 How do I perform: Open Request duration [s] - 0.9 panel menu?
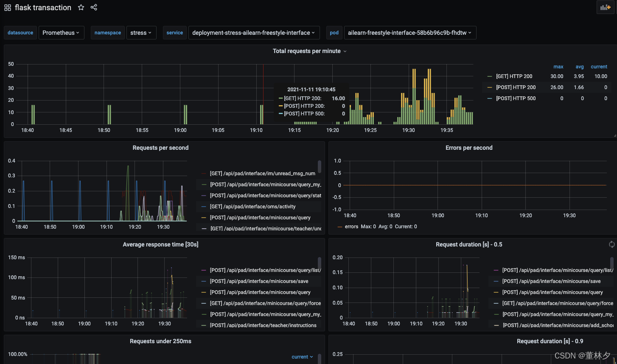pyautogui.click(x=550, y=341)
